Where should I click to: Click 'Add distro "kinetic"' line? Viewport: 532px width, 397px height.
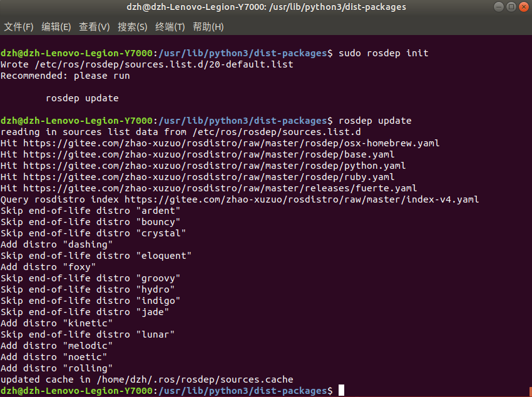point(57,323)
